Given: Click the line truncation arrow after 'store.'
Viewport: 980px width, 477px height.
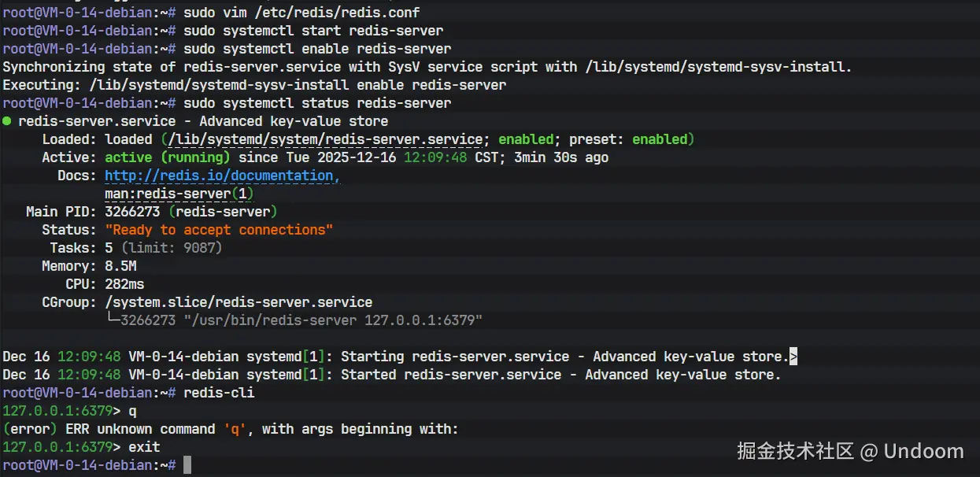Looking at the screenshot, I should click(x=793, y=357).
